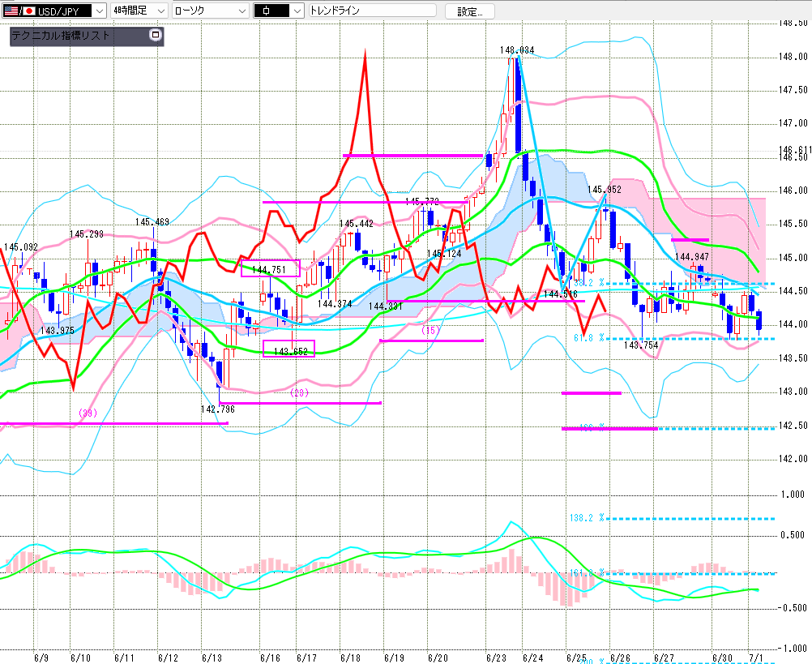Click the 147.00 price axis label
The image size is (812, 664).
(793, 123)
